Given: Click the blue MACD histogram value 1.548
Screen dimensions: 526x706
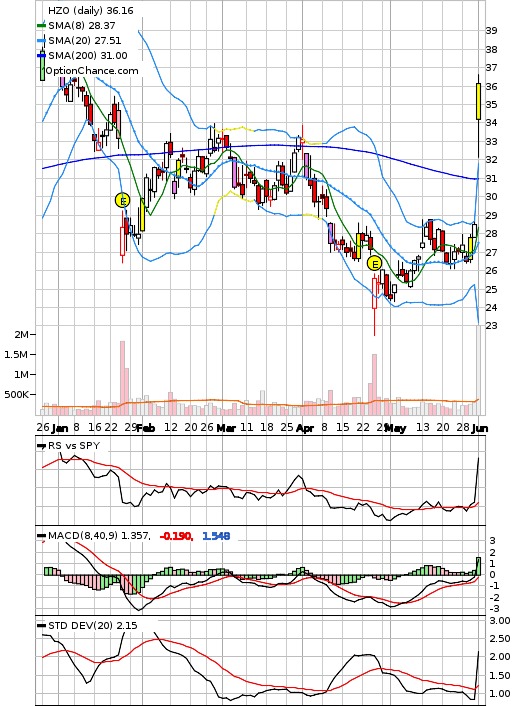Looking at the screenshot, I should (216, 536).
